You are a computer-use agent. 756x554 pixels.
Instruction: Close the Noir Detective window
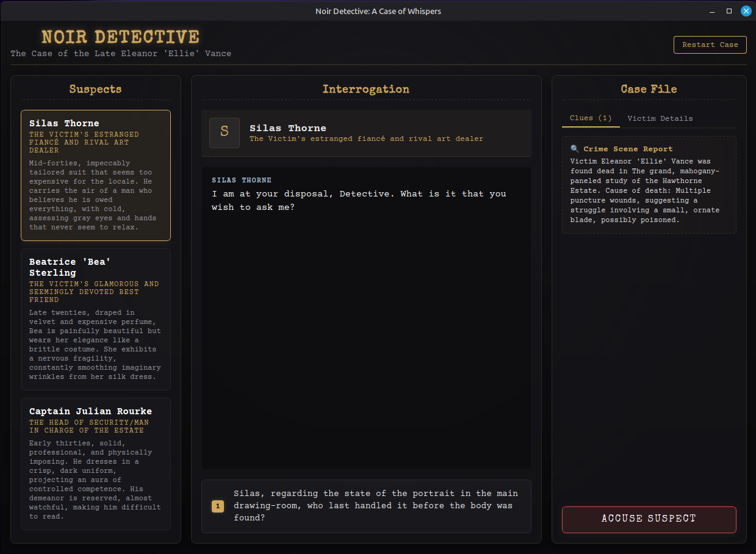(x=746, y=11)
